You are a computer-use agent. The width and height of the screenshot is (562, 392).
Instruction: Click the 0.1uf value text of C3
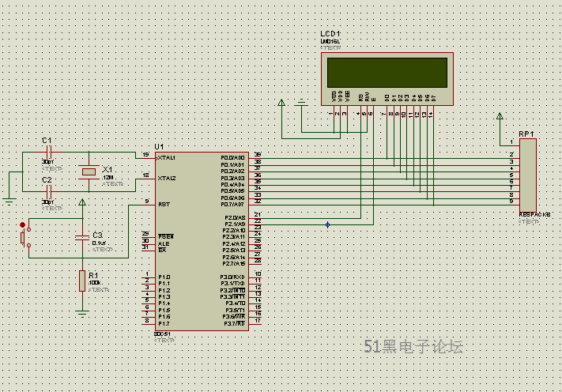click(100, 243)
